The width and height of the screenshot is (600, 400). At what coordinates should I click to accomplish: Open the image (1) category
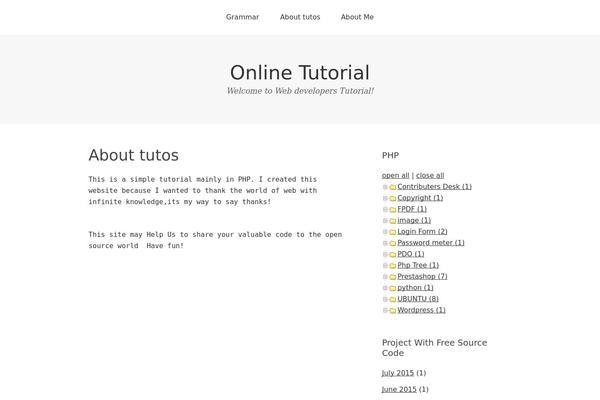pyautogui.click(x=414, y=220)
